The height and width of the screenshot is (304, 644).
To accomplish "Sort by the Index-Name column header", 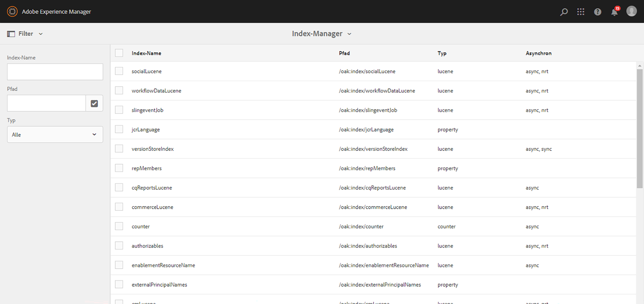I will point(146,53).
